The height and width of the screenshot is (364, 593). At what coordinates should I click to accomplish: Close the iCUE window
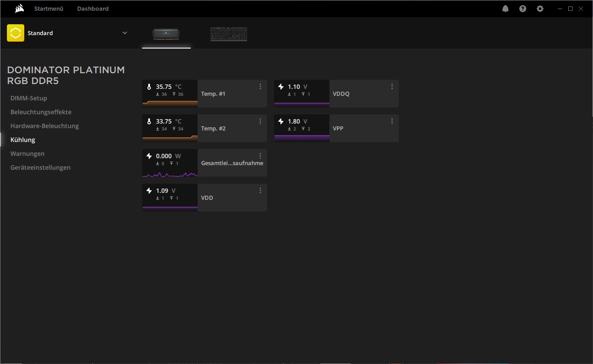581,9
